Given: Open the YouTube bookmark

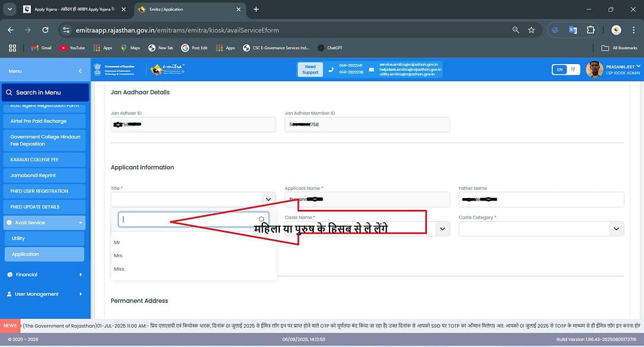Looking at the screenshot, I should coord(72,48).
